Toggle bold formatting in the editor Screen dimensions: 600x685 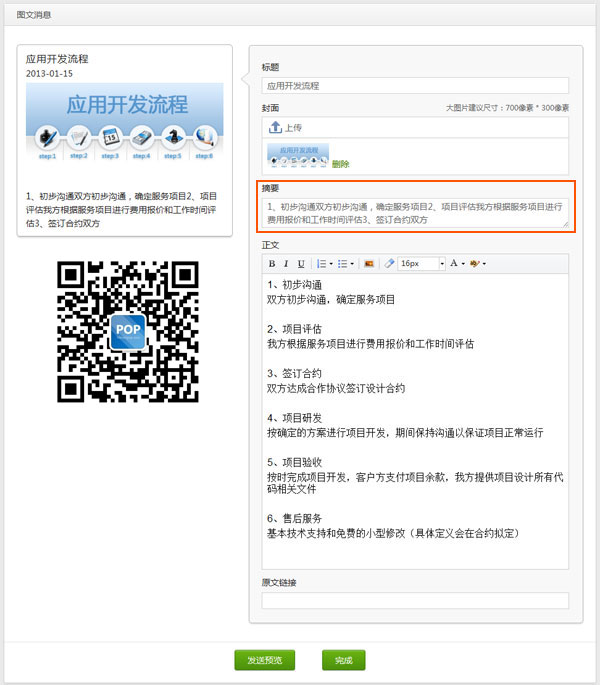pyautogui.click(x=272, y=264)
